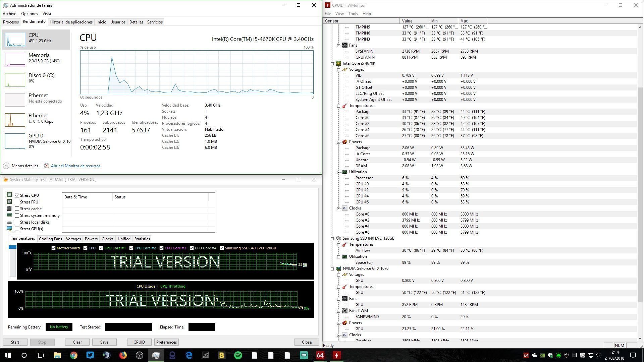Click the temperature graph vertical slider
The height and width of the screenshot is (362, 644).
[x=12, y=247]
